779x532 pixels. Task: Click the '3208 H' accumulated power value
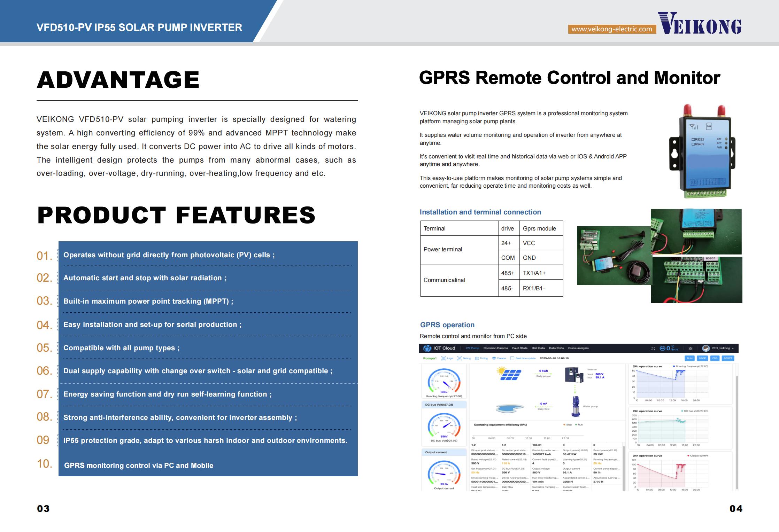pos(568,482)
